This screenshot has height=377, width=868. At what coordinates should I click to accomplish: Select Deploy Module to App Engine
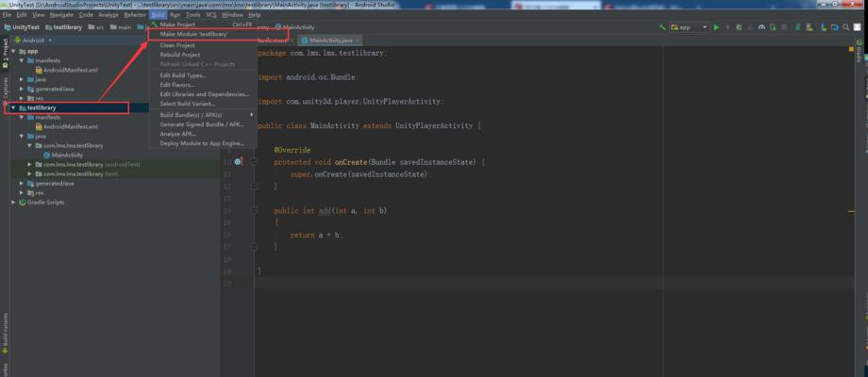pyautogui.click(x=203, y=143)
